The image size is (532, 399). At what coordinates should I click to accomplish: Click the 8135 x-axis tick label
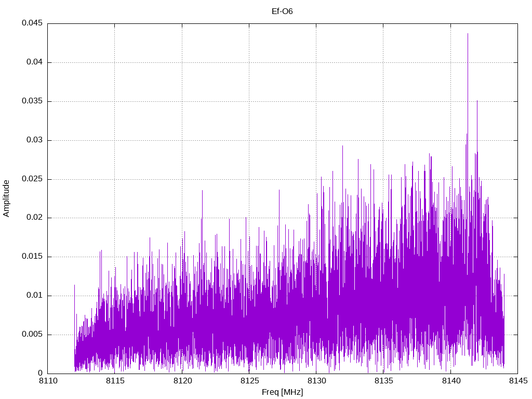click(384, 381)
